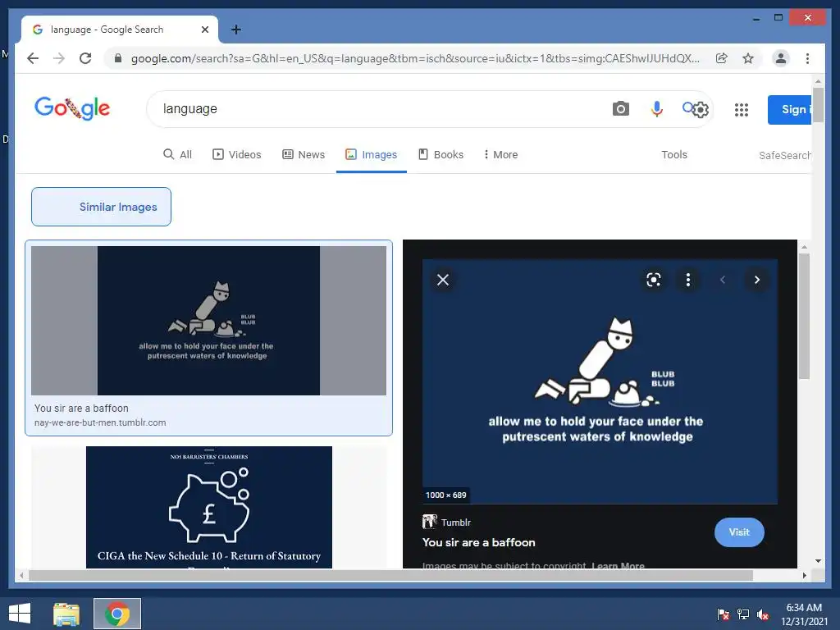Open the Action Center flag icon
The width and height of the screenshot is (840, 630).
[x=724, y=614]
